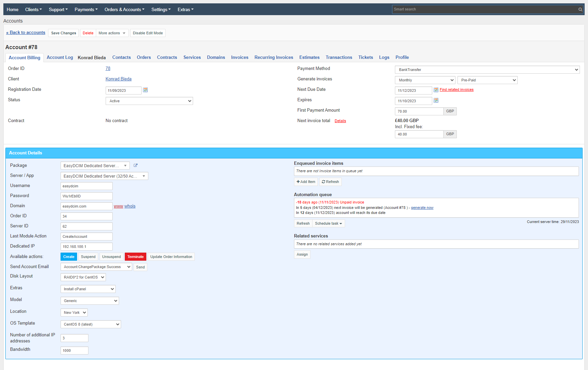Click the blue Create action button
This screenshot has width=588, height=370.
click(x=69, y=257)
